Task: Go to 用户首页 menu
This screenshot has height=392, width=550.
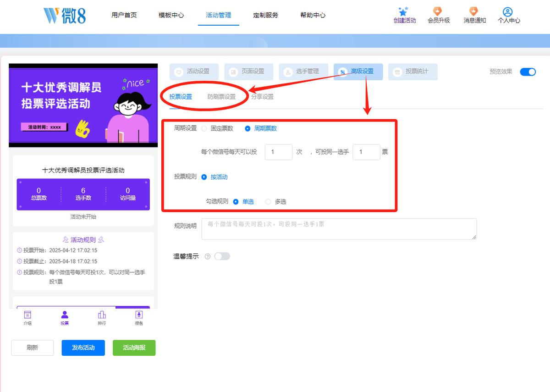Action: 124,15
